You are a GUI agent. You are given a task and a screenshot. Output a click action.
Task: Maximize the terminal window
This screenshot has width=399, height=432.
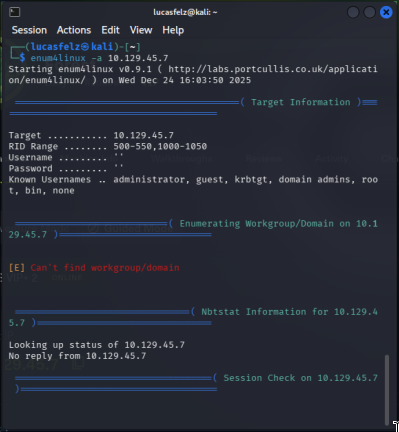(x=369, y=12)
